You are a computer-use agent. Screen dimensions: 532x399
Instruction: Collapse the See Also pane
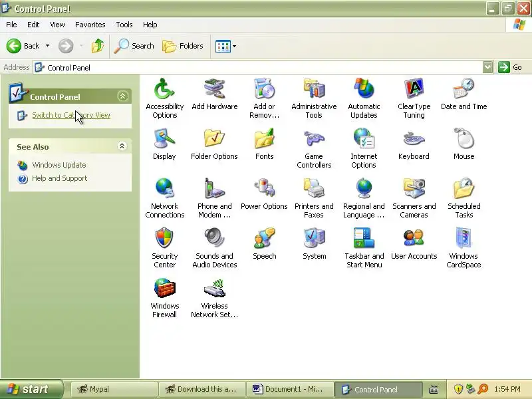point(122,146)
